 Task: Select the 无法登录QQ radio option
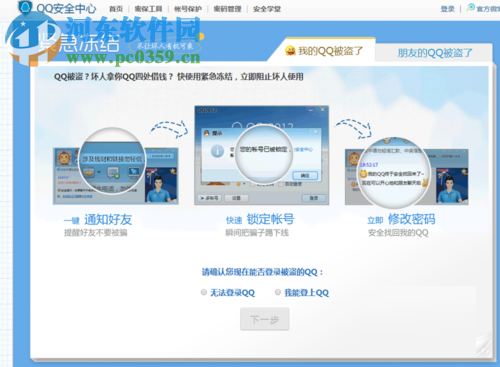(204, 292)
